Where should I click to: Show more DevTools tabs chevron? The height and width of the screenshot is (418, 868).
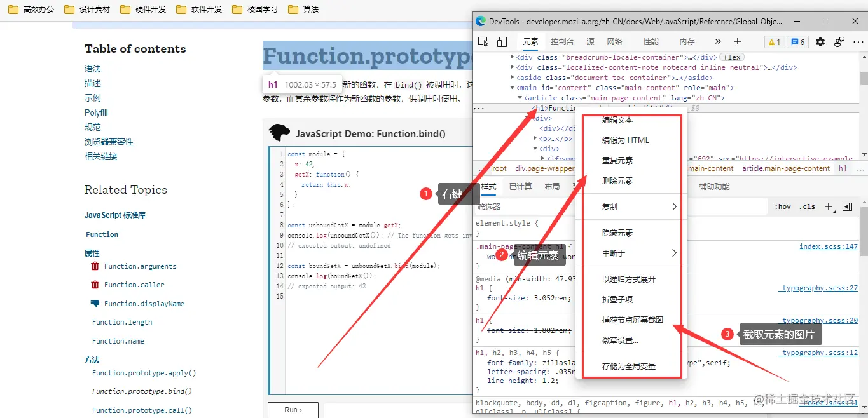click(x=719, y=42)
